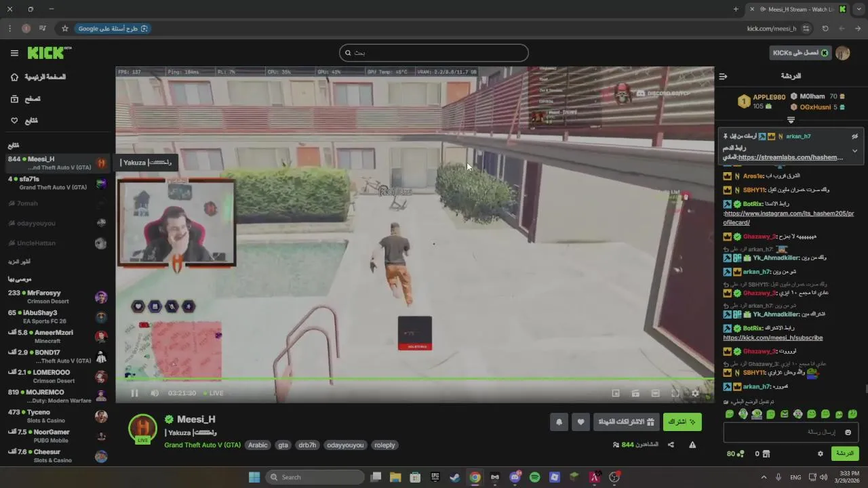Toggle theater mode

click(655, 393)
